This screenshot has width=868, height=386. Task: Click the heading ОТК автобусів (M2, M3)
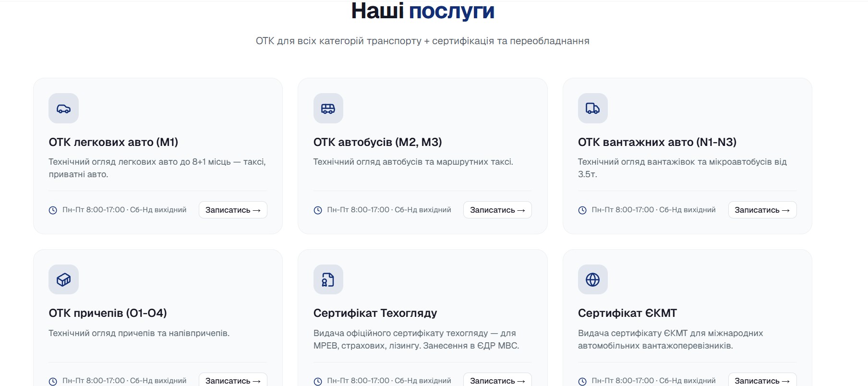point(378,142)
